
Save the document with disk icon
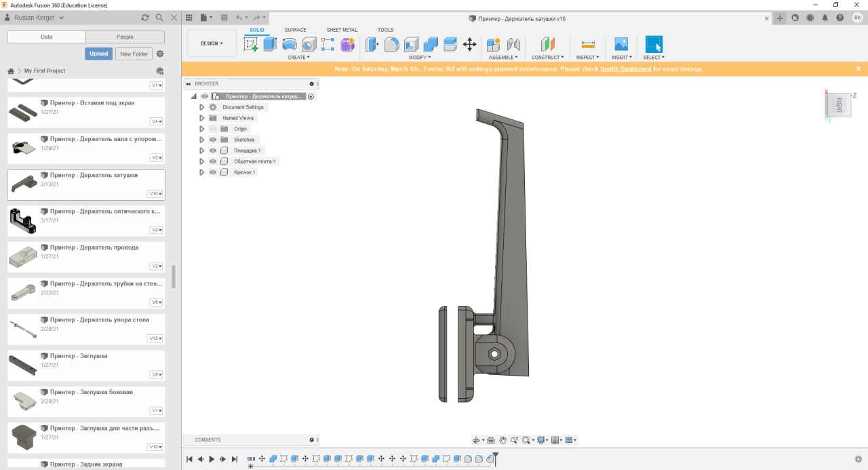pyautogui.click(x=223, y=18)
